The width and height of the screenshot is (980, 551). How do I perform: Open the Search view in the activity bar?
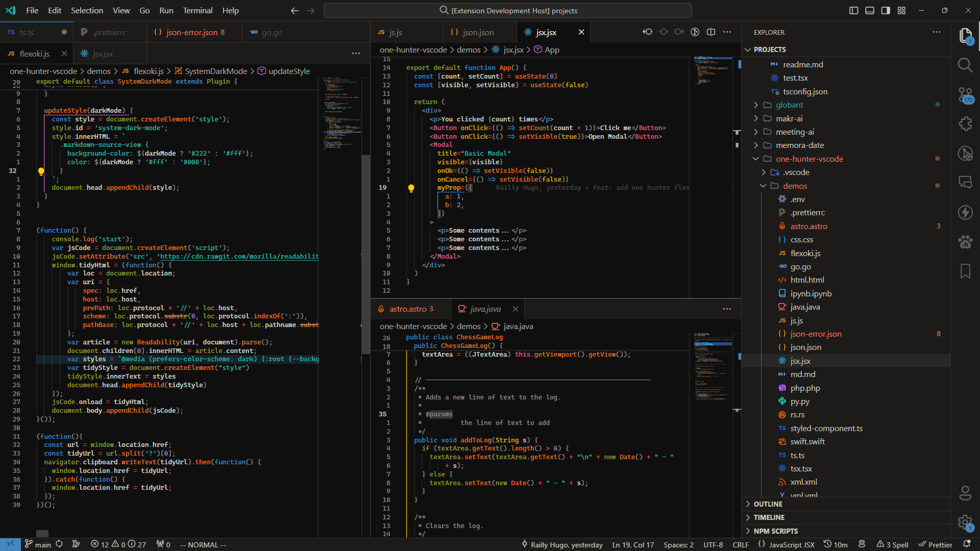(966, 65)
